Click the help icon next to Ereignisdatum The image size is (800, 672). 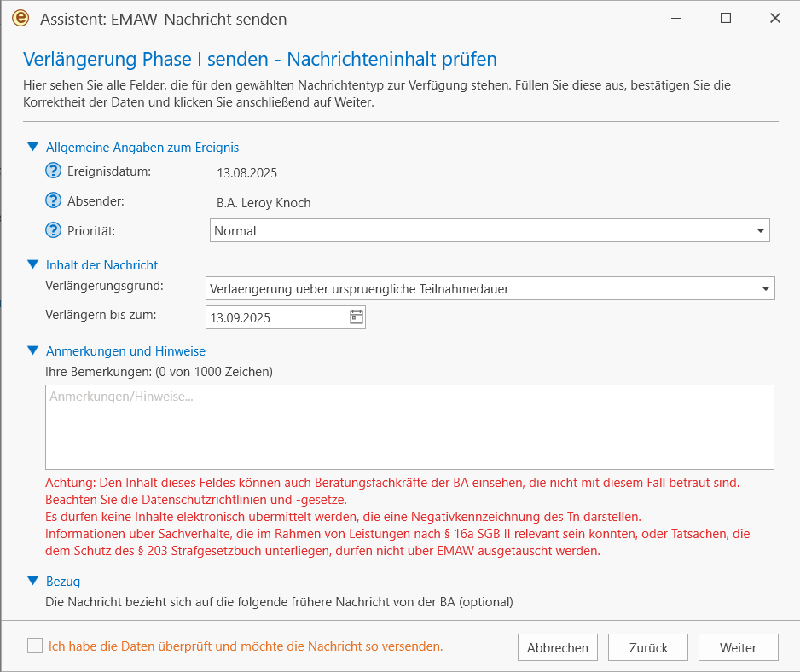54,171
